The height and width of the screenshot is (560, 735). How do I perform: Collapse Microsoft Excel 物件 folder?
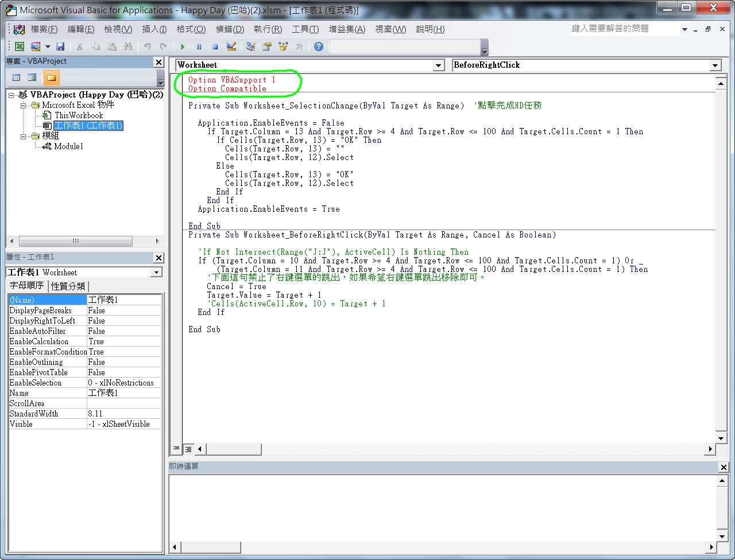tap(24, 105)
